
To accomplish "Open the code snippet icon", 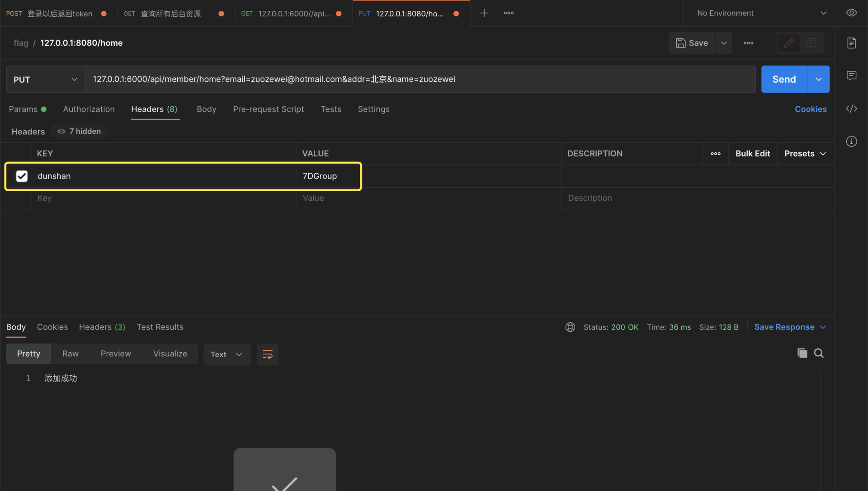I will 851,109.
